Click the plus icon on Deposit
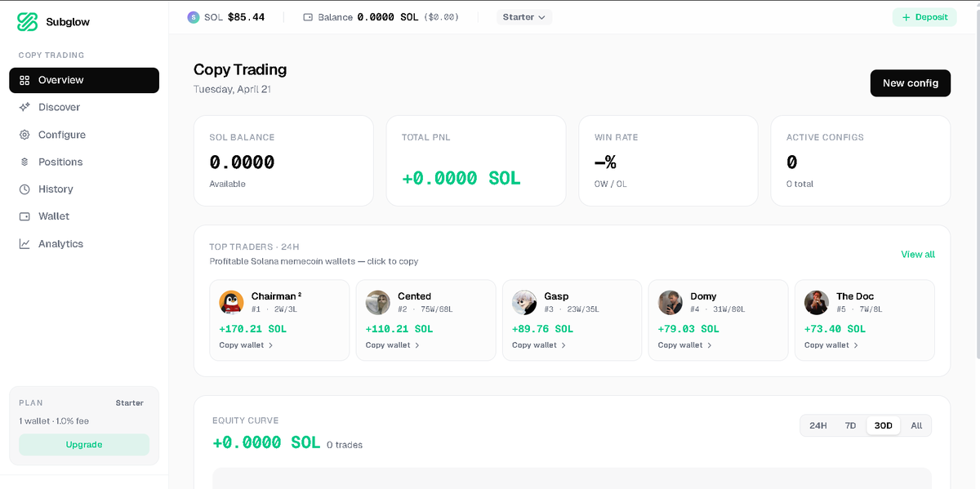 906,17
